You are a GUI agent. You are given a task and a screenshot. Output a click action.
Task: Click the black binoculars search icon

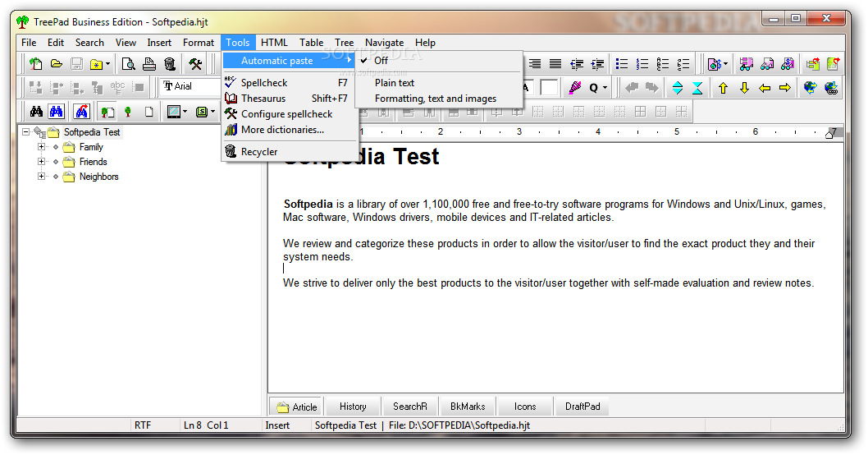click(36, 112)
